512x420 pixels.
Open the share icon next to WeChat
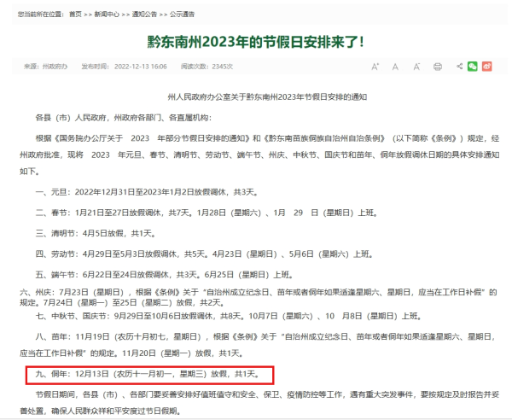(x=459, y=67)
